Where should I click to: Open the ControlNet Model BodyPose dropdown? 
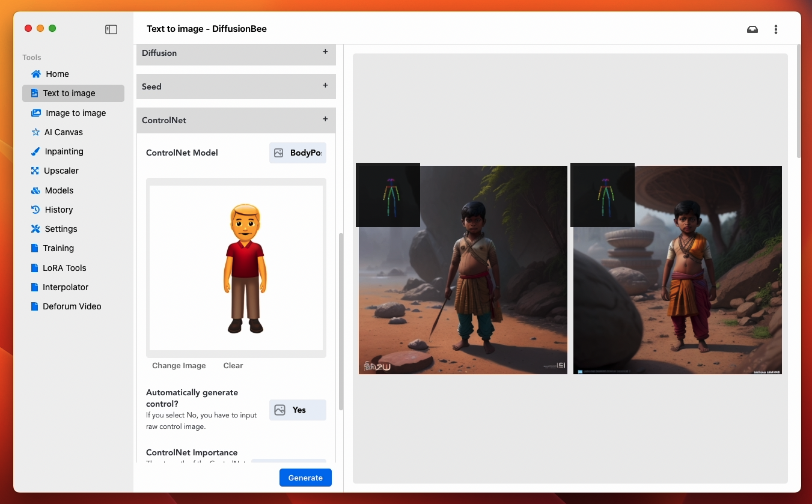point(298,153)
